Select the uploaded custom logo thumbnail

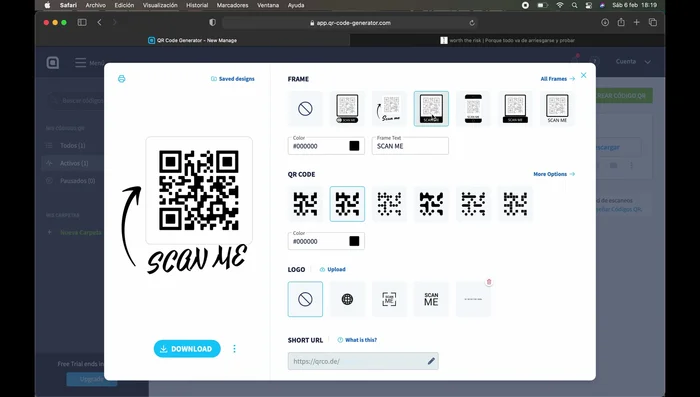473,299
